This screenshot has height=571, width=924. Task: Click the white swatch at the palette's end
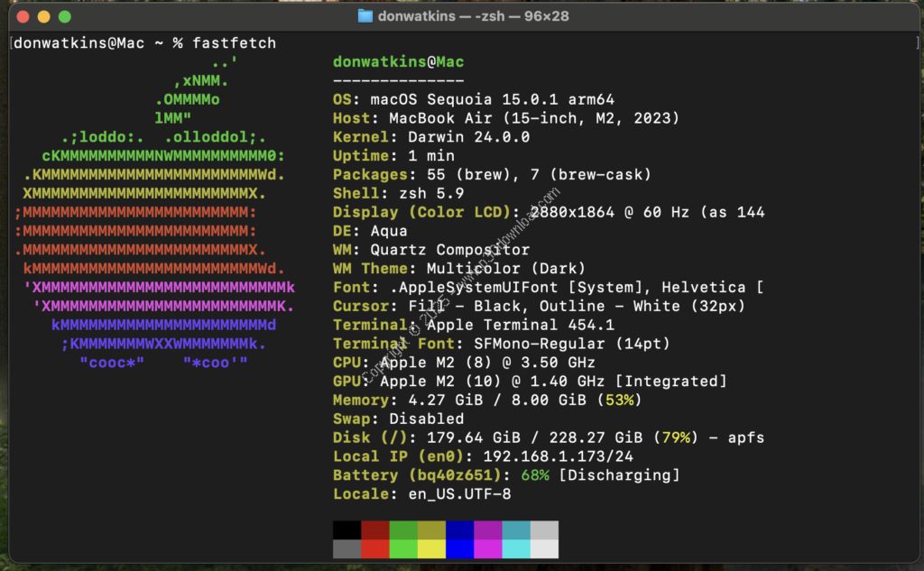click(x=544, y=548)
